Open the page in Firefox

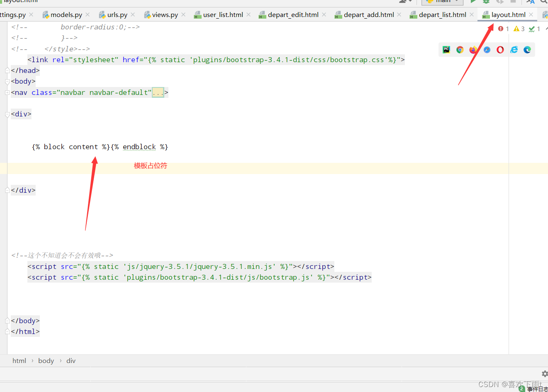[473, 50]
